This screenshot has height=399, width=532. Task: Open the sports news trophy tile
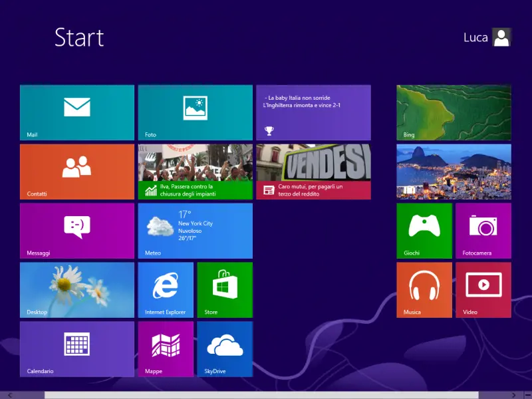pyautogui.click(x=313, y=112)
